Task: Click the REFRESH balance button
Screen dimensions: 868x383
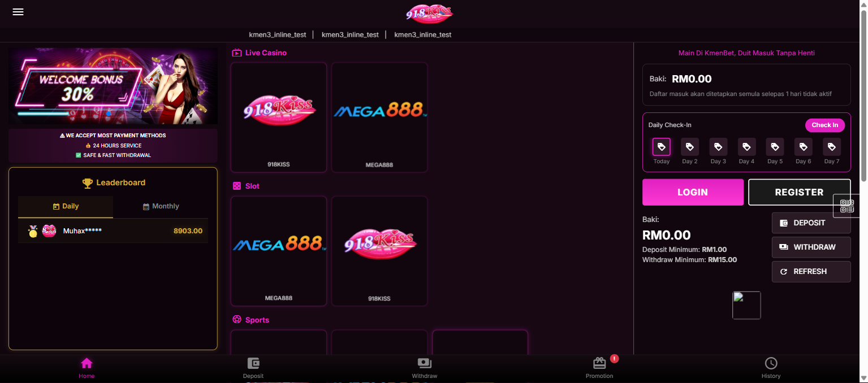Action: [x=811, y=272]
